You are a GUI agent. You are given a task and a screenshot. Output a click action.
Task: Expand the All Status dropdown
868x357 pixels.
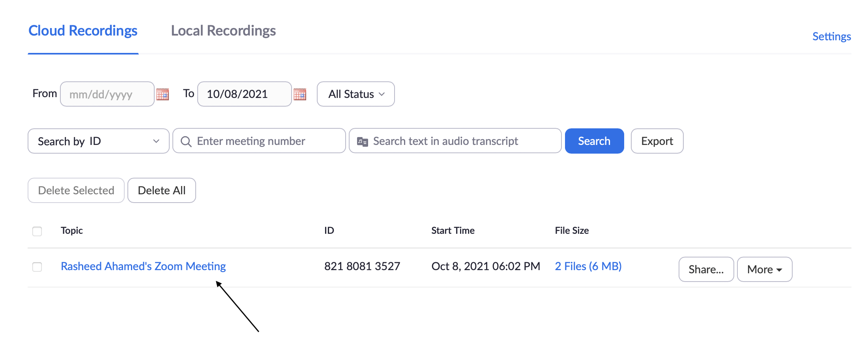point(355,94)
